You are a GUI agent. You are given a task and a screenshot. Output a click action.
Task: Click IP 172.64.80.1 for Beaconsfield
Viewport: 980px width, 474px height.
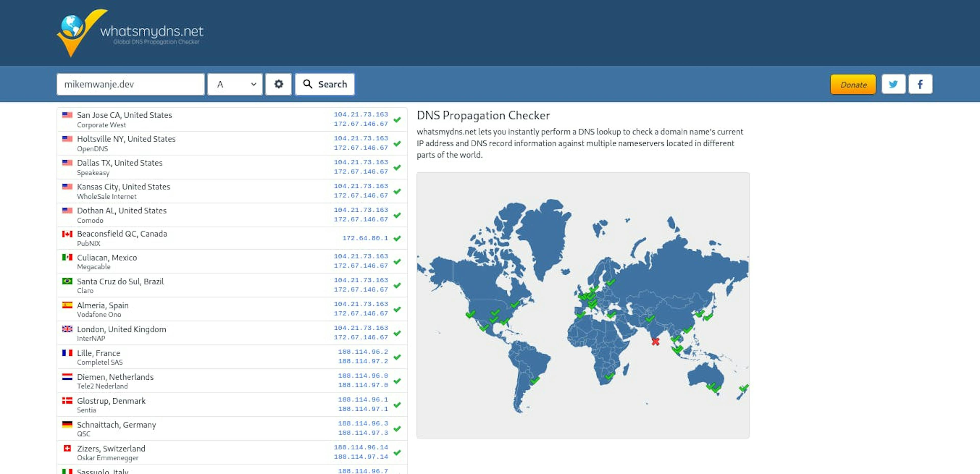point(365,238)
